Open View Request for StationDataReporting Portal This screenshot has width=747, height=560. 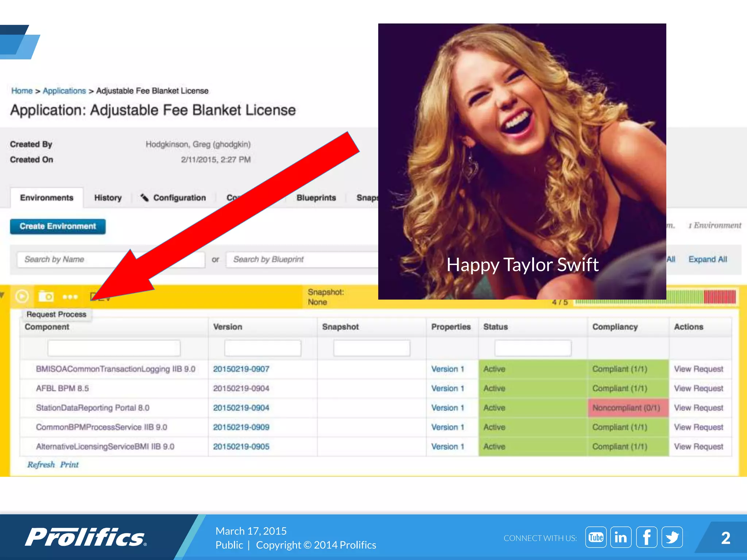[698, 408]
